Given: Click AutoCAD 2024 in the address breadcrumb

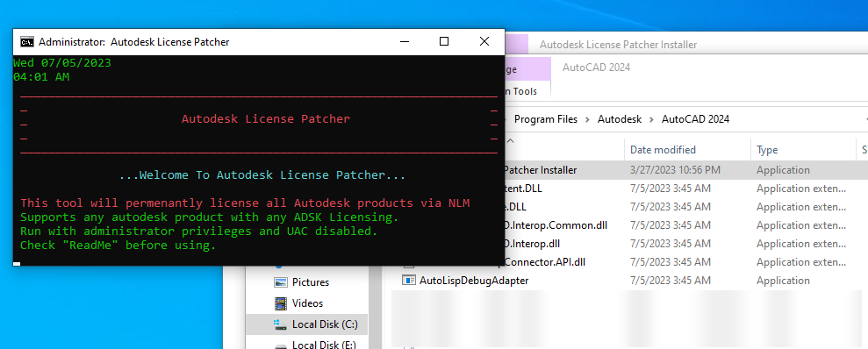Looking at the screenshot, I should (695, 119).
